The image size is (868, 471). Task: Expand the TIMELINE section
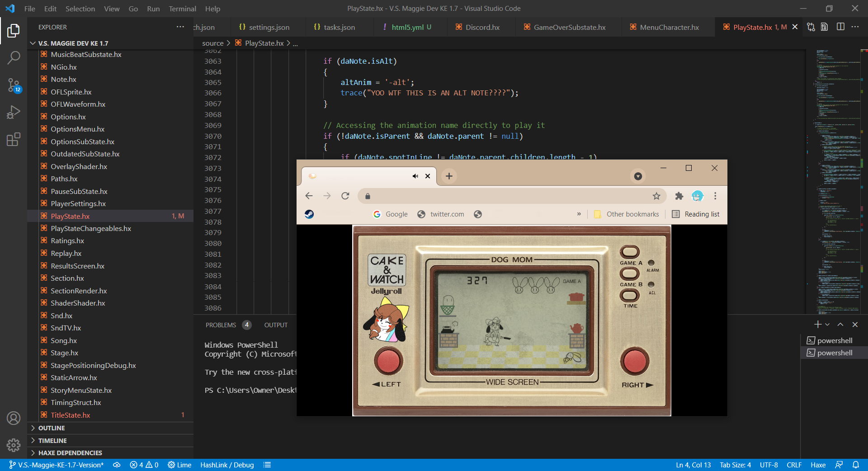(x=52, y=441)
